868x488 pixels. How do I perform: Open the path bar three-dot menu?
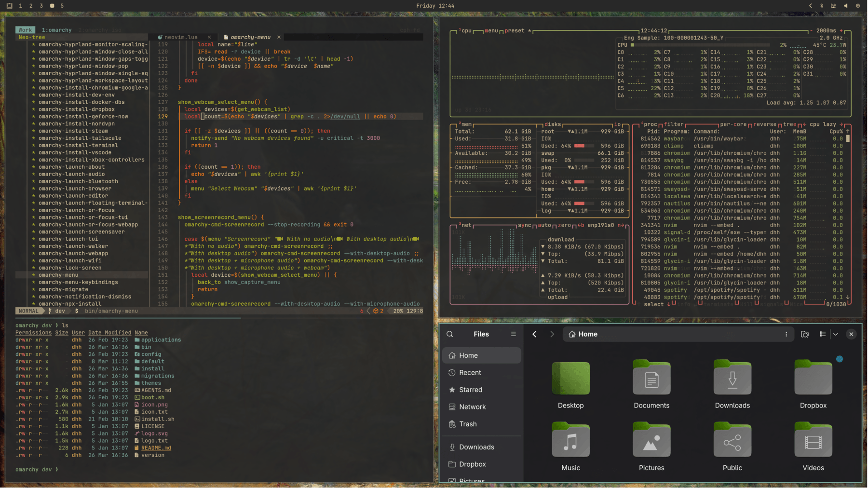(786, 334)
